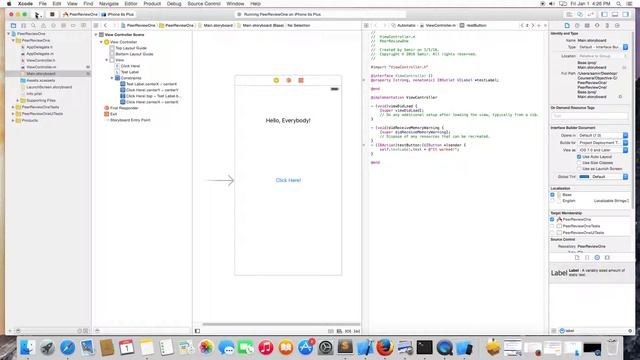Open the Issue navigator warning icon
The width and height of the screenshot is (640, 360).
(x=43, y=25)
